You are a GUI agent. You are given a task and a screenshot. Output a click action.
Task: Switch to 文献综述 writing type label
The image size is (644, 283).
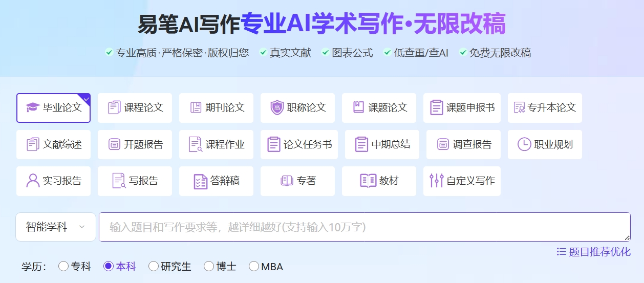tap(62, 144)
